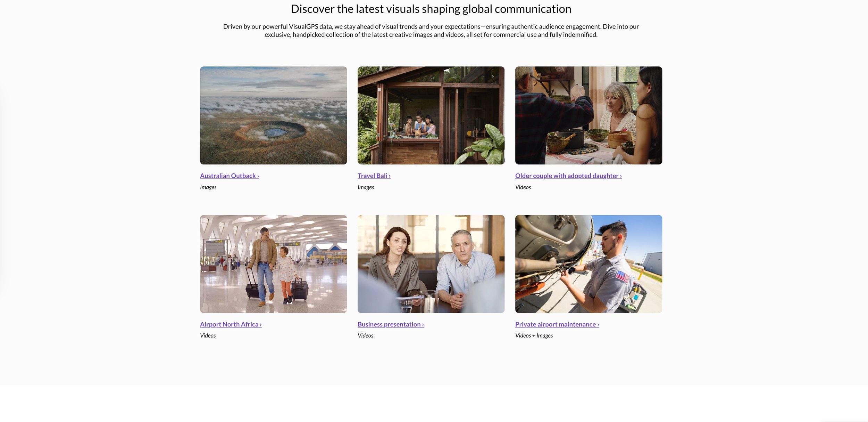
Task: Open the aircraft mechanic thumbnail
Action: click(589, 264)
